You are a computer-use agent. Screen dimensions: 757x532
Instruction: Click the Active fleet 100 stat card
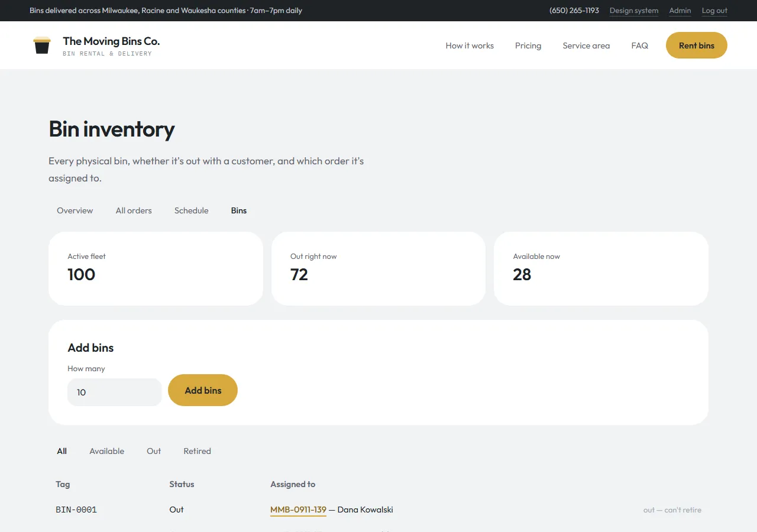tap(156, 268)
